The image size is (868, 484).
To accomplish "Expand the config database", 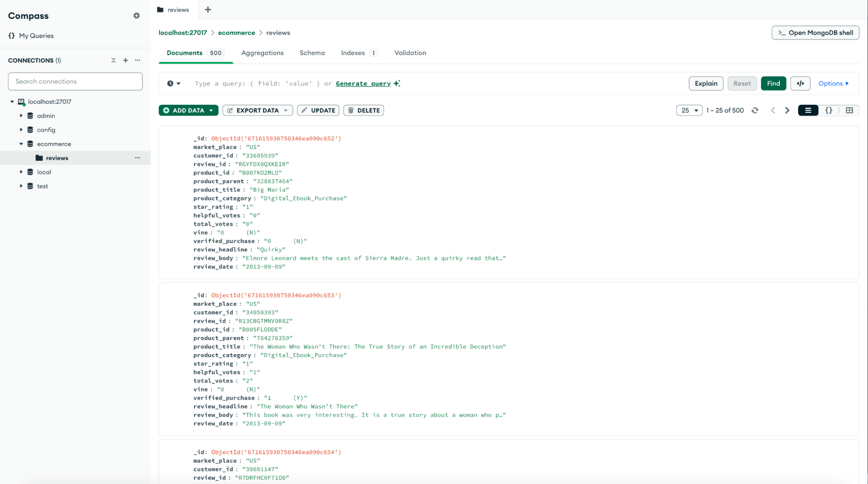I will pos(21,129).
